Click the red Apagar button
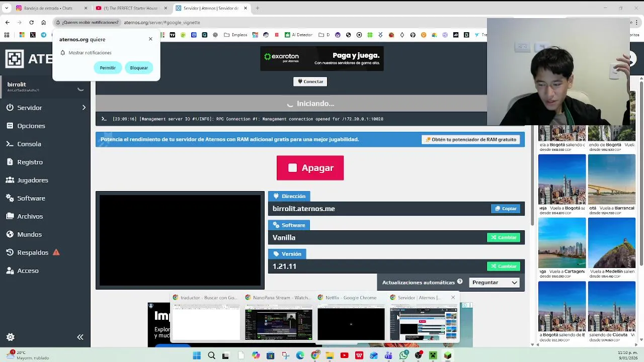 point(310,168)
